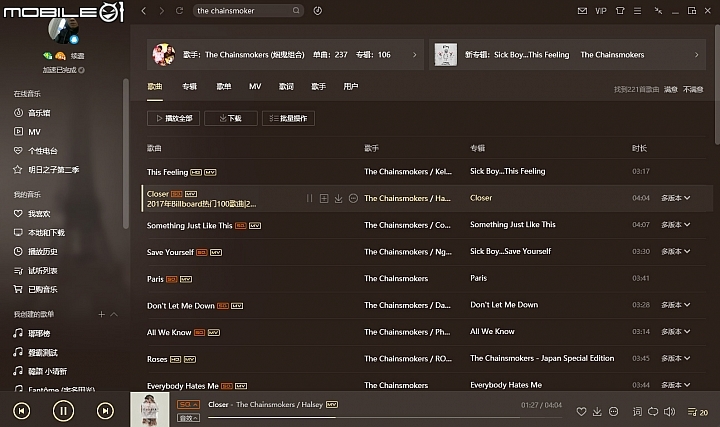Open the mail inbox icon
The height and width of the screenshot is (427, 720).
[x=582, y=11]
